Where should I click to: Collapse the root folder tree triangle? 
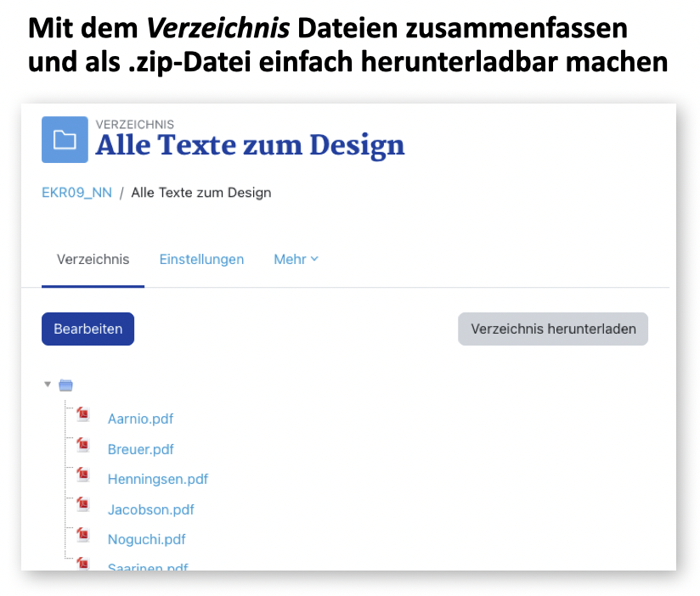(x=48, y=385)
